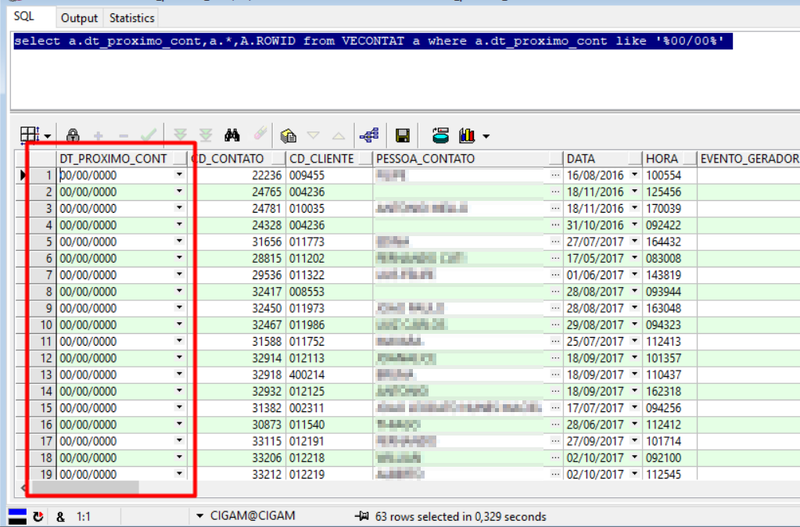
Task: Select row header number 3
Action: (x=43, y=209)
